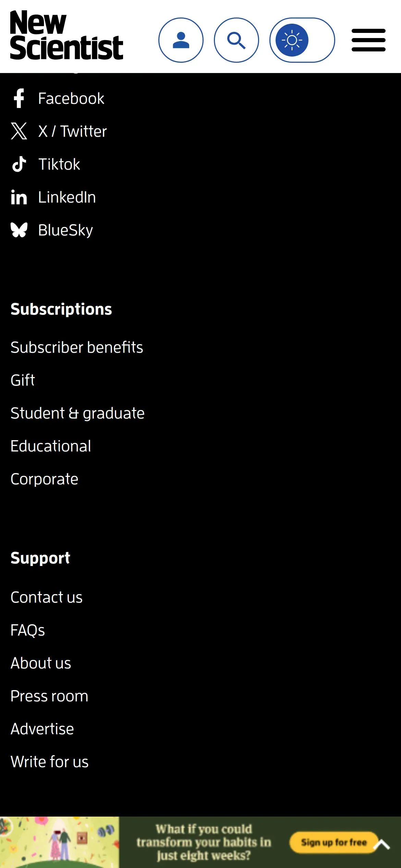The width and height of the screenshot is (401, 868).
Task: Toggle the light/dark mode switch
Action: 302,40
